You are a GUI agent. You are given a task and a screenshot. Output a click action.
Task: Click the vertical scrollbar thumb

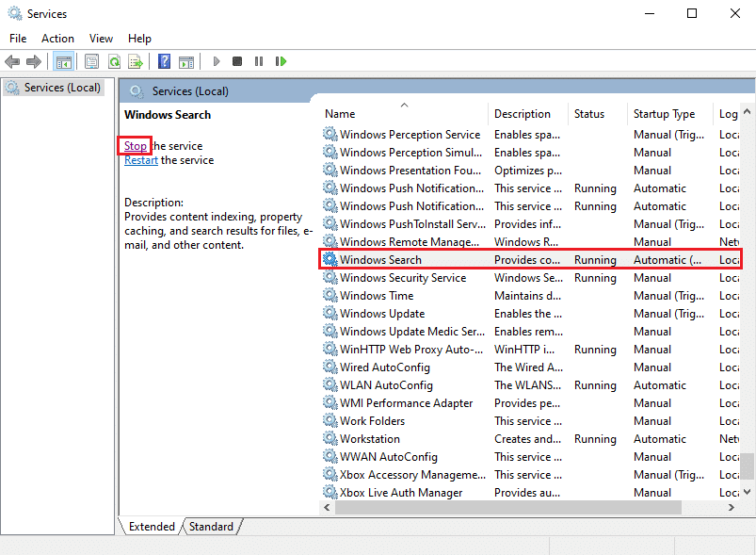pos(747,466)
